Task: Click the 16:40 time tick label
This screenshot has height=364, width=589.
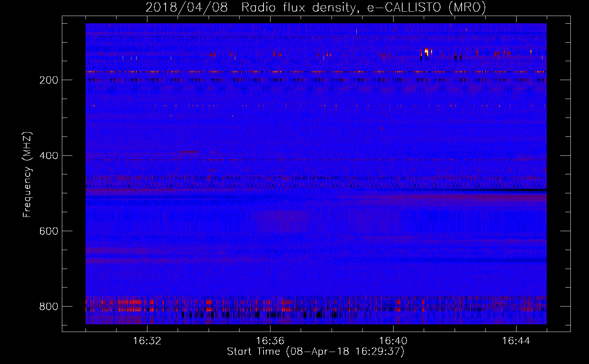Action: click(x=393, y=341)
